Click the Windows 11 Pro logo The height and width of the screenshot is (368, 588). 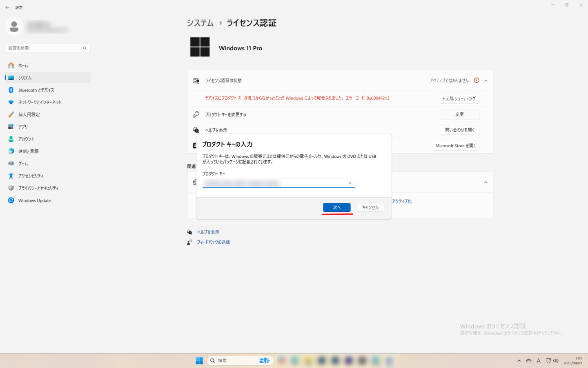click(200, 47)
